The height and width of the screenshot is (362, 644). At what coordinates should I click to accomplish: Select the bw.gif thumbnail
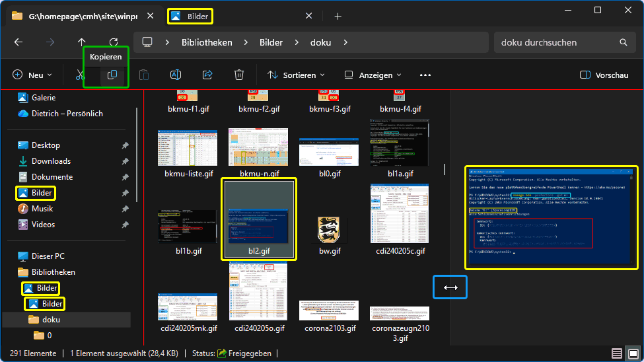(x=328, y=235)
